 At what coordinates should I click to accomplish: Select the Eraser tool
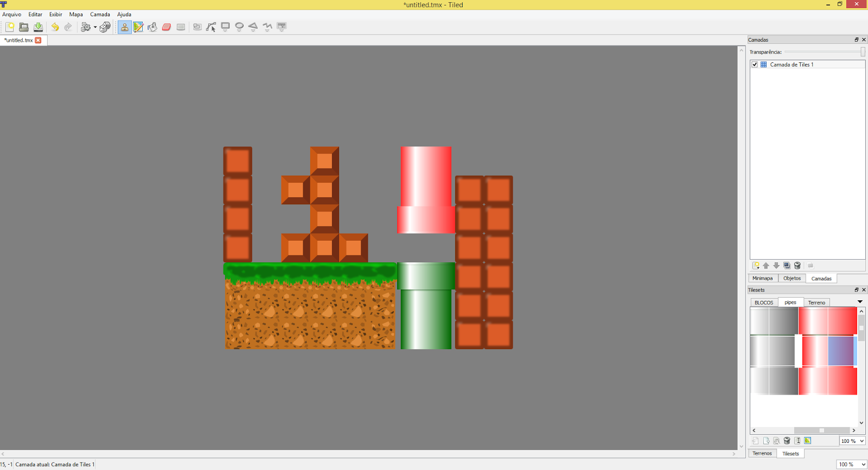[x=167, y=27]
